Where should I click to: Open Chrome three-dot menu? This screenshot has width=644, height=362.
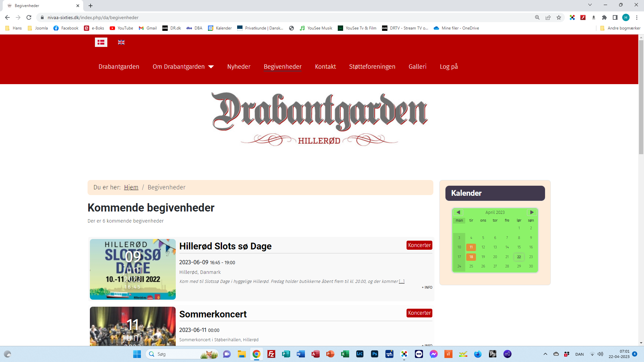click(x=637, y=17)
